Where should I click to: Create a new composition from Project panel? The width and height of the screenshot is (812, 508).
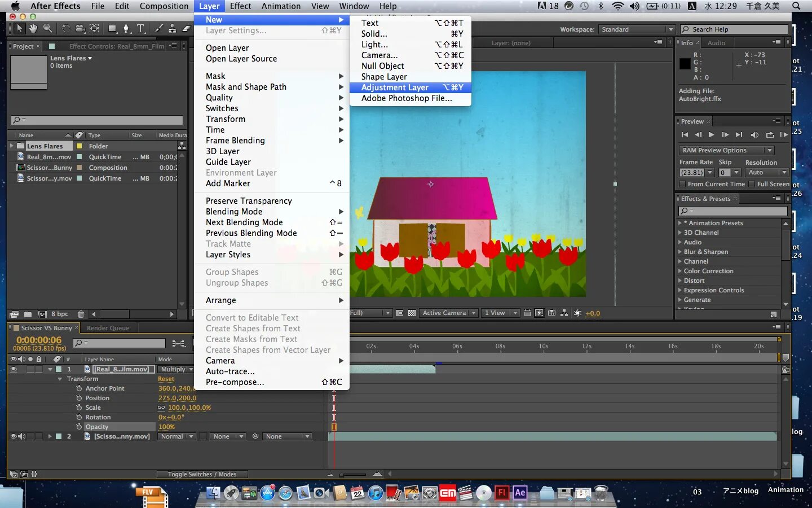[42, 314]
